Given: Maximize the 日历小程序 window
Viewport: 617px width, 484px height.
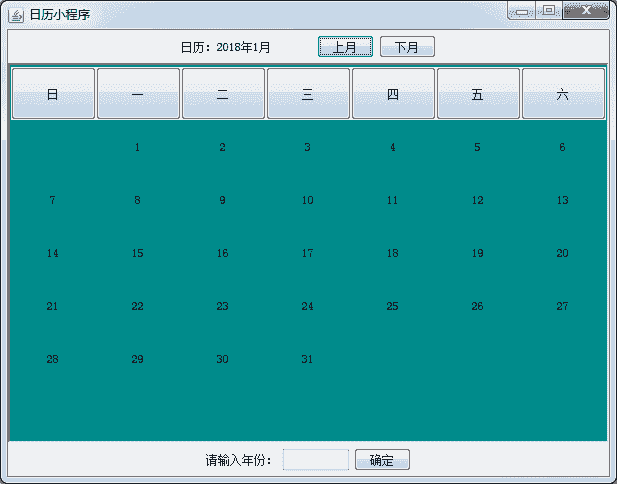Looking at the screenshot, I should pyautogui.click(x=549, y=11).
